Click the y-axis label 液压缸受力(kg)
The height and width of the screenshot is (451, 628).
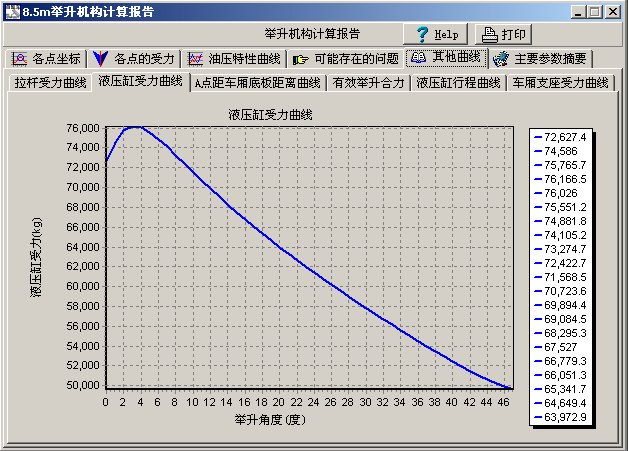point(36,257)
